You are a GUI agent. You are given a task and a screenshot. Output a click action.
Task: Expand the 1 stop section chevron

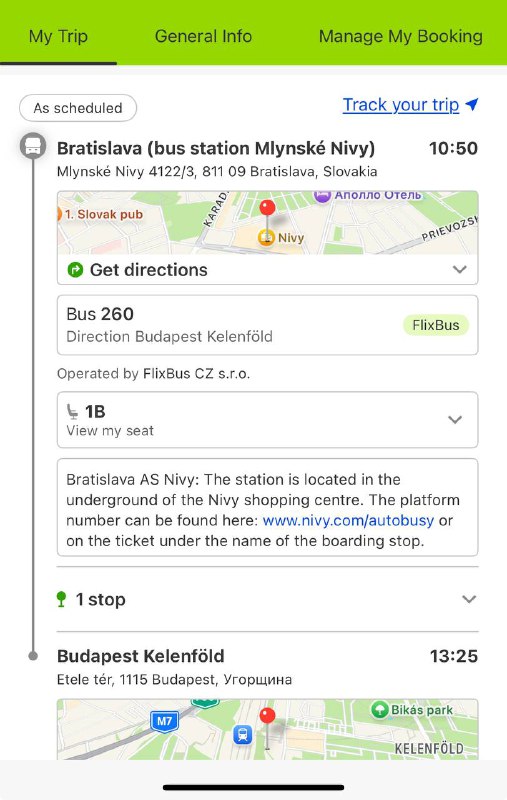point(469,599)
